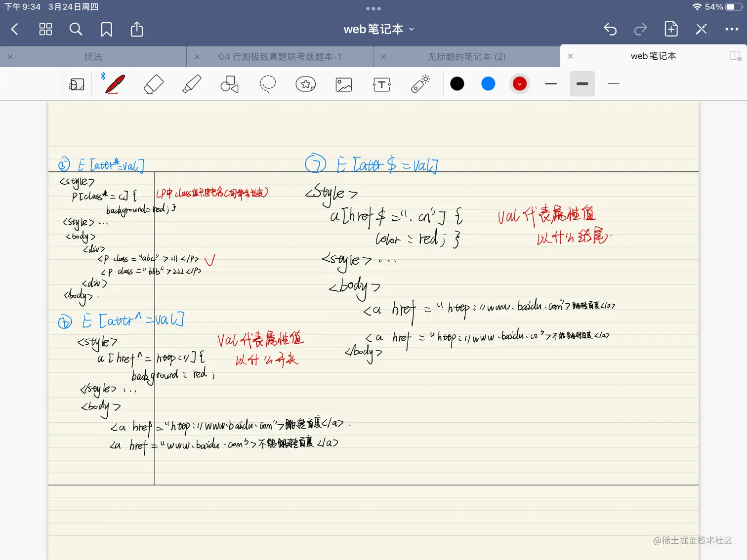Choose the black pen color
The image size is (747, 560).
click(457, 84)
